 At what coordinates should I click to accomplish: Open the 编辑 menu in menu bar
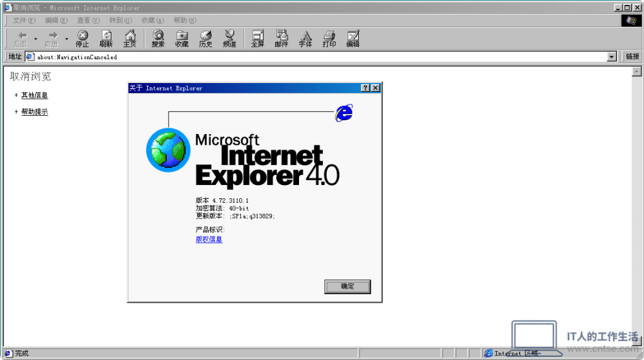point(56,20)
